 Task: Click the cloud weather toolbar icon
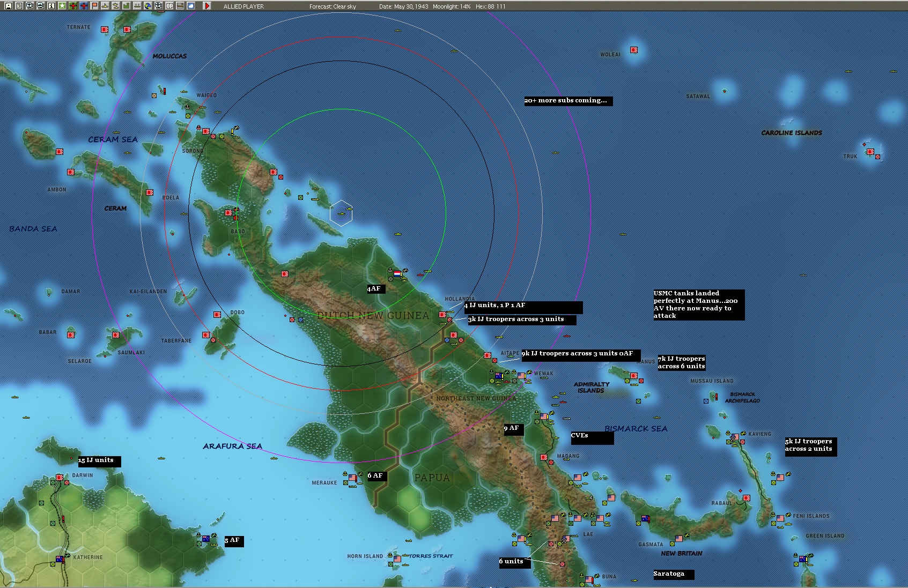(191, 6)
